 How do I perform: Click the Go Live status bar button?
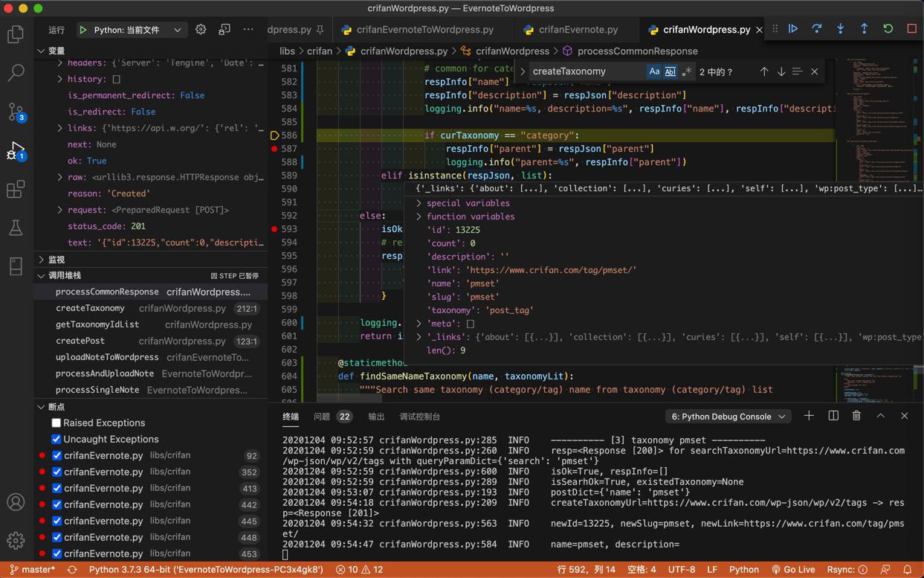793,569
